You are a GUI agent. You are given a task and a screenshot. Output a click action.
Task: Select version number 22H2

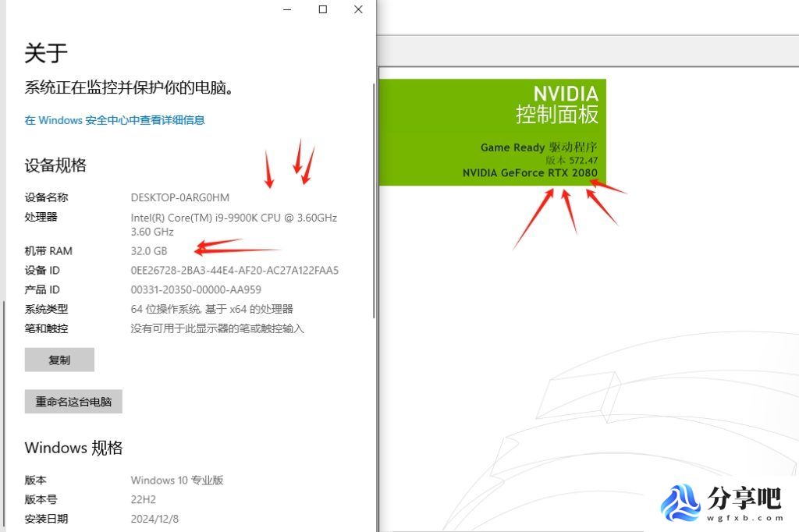coord(144,499)
